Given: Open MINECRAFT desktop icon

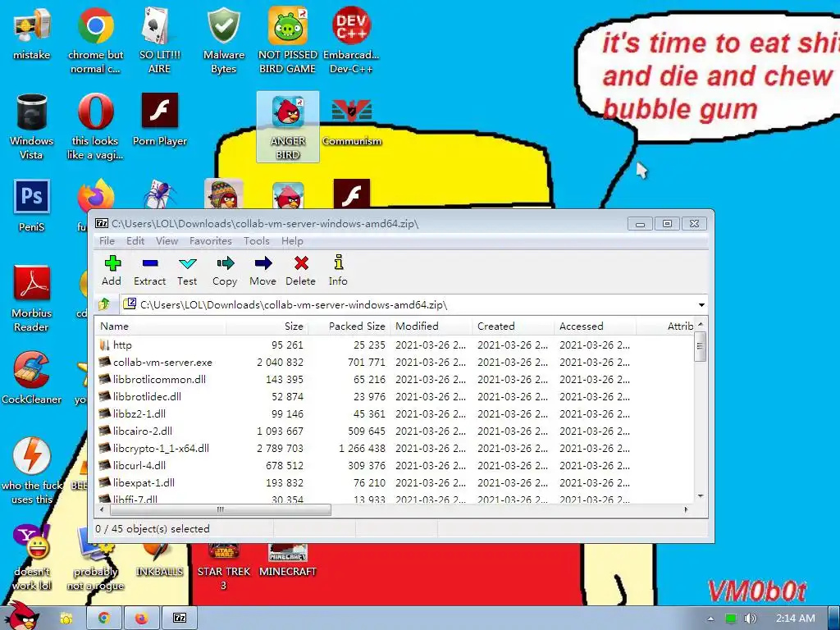Looking at the screenshot, I should pos(288,559).
